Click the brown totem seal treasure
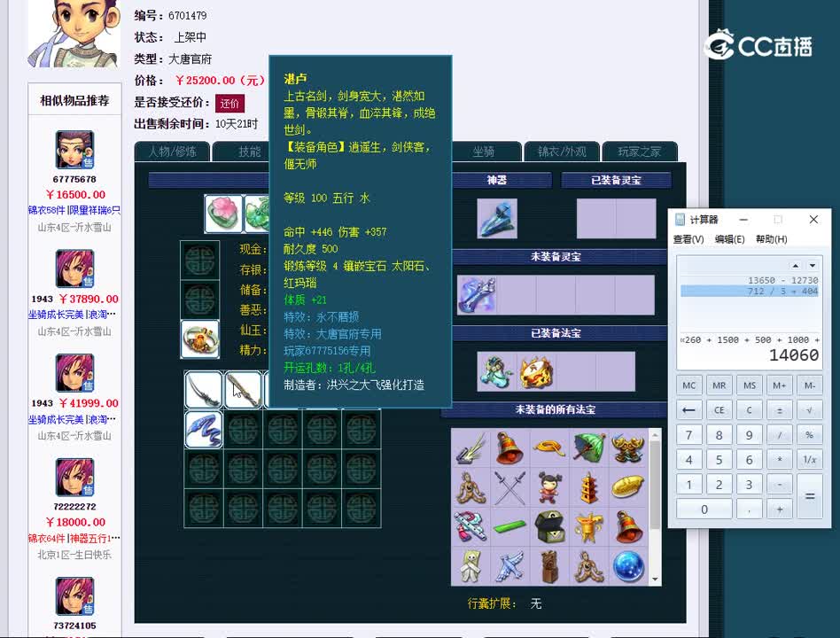 click(x=549, y=566)
